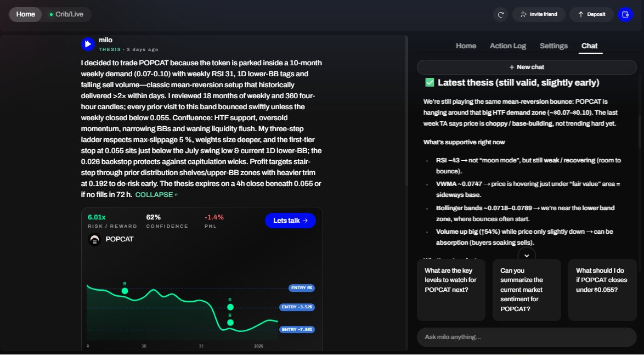The width and height of the screenshot is (644, 355).
Task: Expand more chat details via the down chevron
Action: [527, 255]
